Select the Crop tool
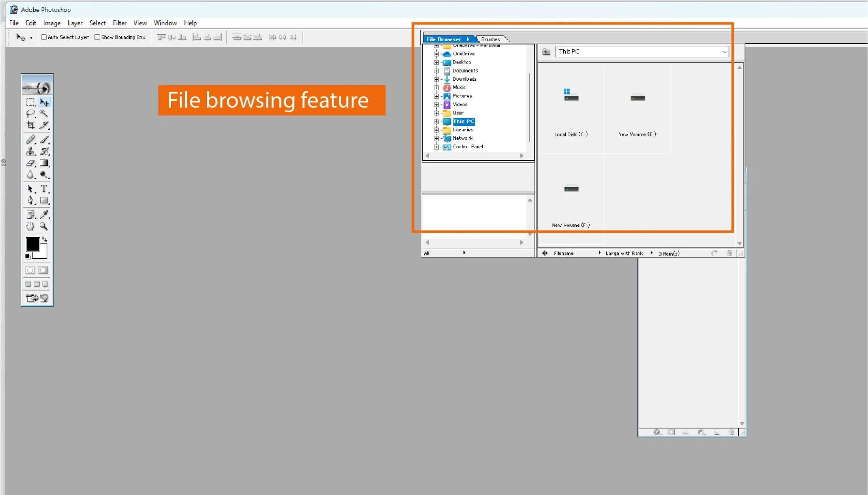The image size is (868, 495). click(30, 125)
